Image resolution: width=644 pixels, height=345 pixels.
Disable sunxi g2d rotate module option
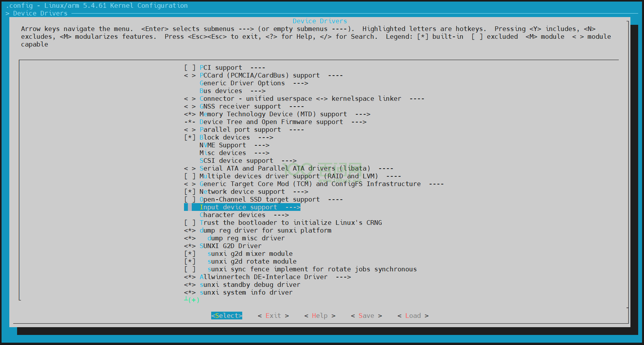tap(190, 262)
